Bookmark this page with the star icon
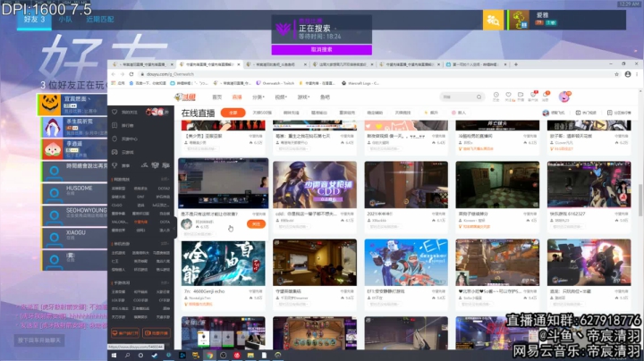 (x=616, y=74)
